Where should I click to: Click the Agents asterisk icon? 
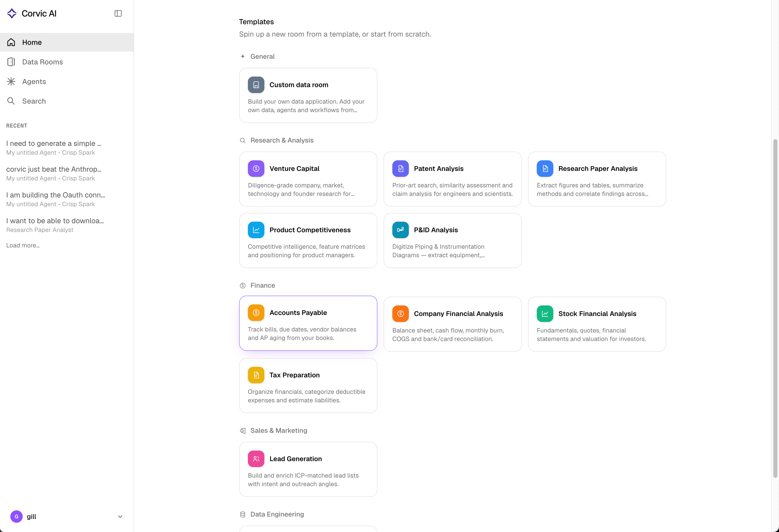[11, 81]
